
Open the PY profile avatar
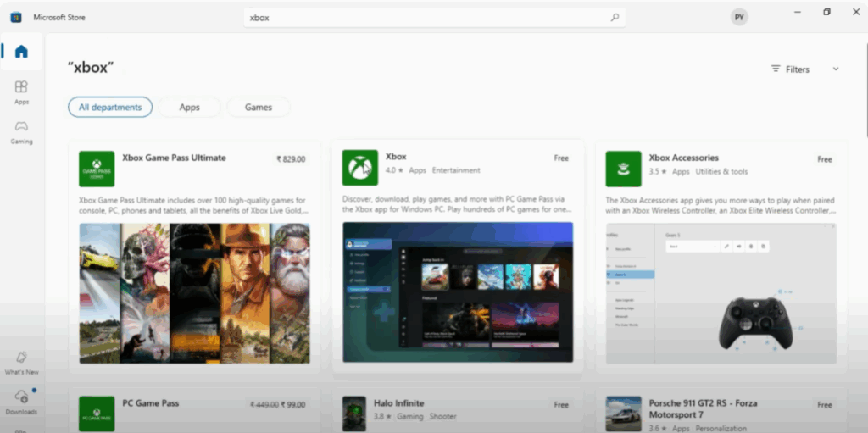click(739, 17)
